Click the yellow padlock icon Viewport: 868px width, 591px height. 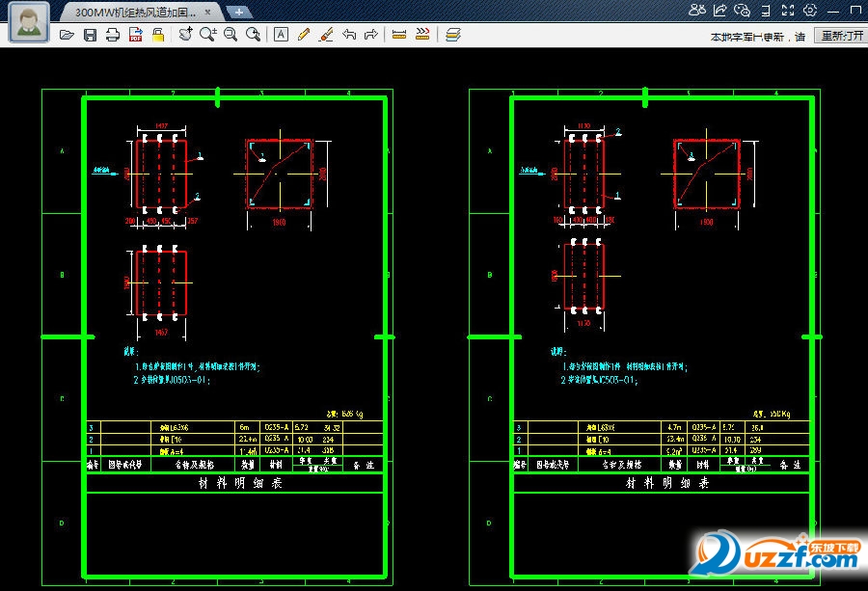[158, 35]
